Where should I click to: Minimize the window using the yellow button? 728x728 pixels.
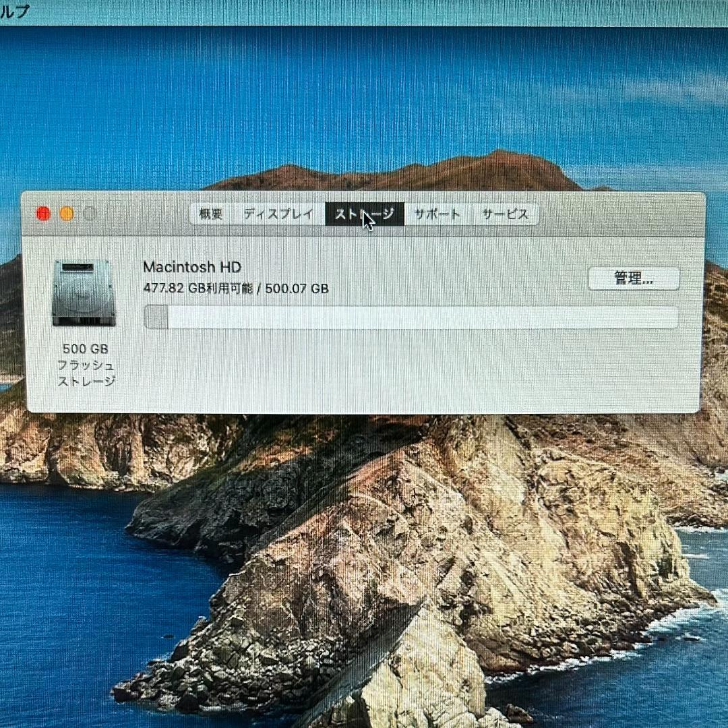tap(67, 214)
